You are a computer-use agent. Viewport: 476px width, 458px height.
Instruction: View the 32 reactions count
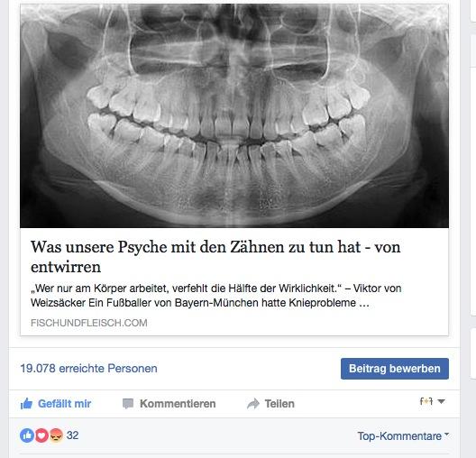pyautogui.click(x=72, y=435)
